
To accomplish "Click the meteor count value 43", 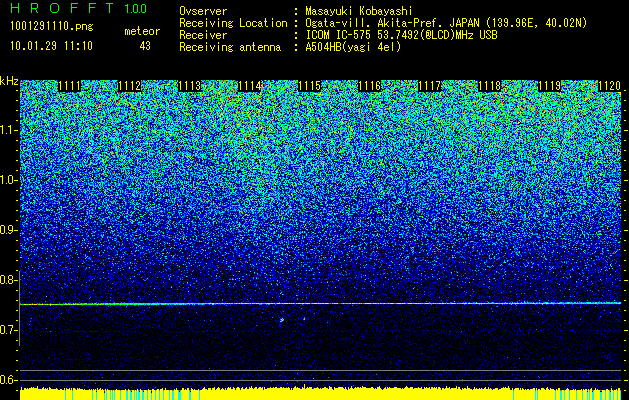I will click(145, 46).
